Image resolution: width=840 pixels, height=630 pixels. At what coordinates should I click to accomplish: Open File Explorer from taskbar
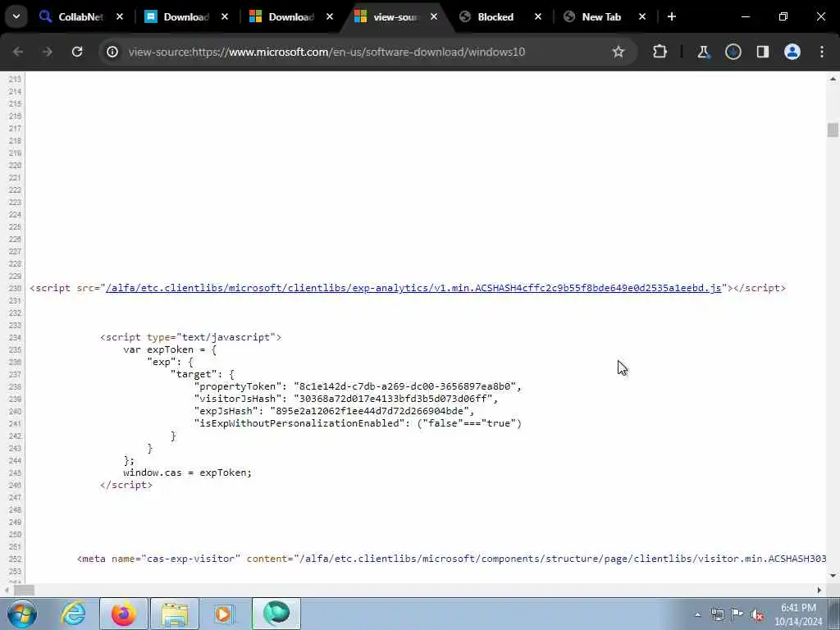175,614
